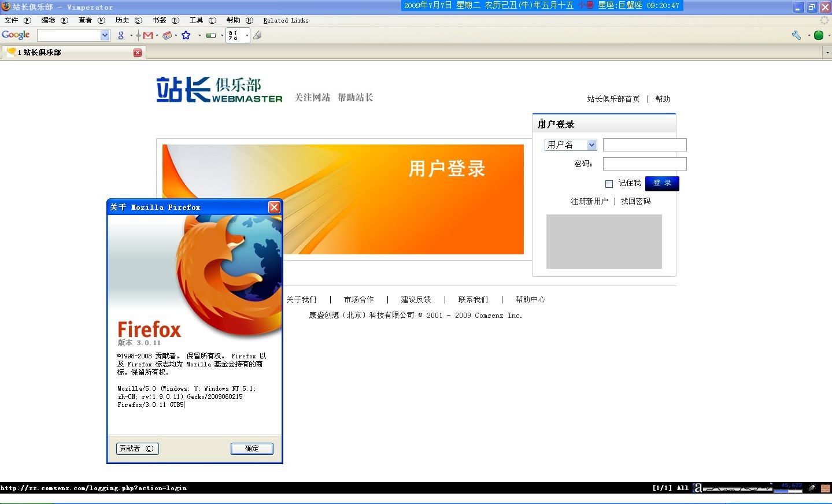Go to 站长俱乐部首页 link
Image resolution: width=832 pixels, height=504 pixels.
pos(613,99)
